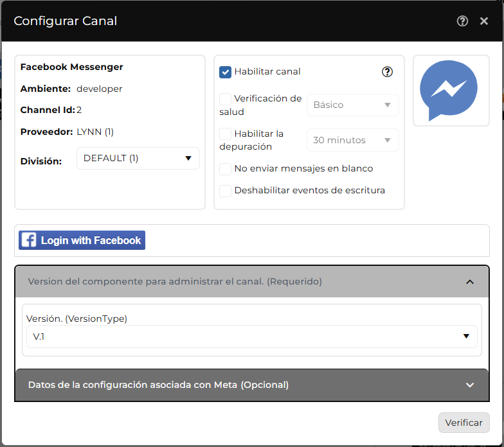Click the Facebook f logo on login button
Image resolution: width=504 pixels, height=447 pixels.
coord(29,240)
